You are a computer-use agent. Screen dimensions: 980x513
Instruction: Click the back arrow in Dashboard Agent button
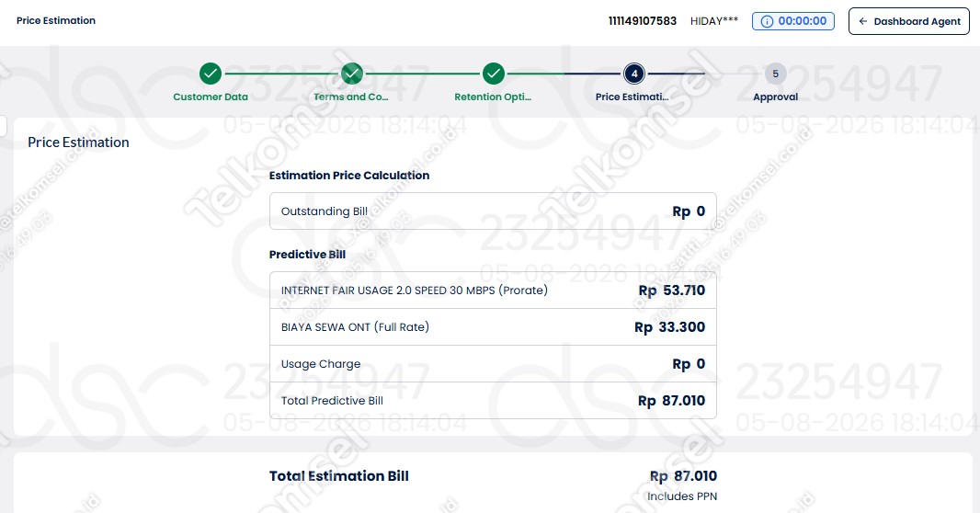863,21
